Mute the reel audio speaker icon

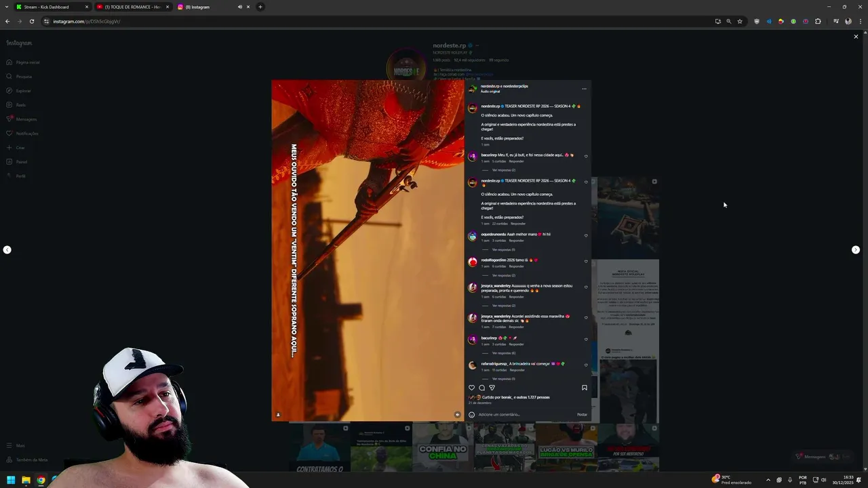[457, 415]
